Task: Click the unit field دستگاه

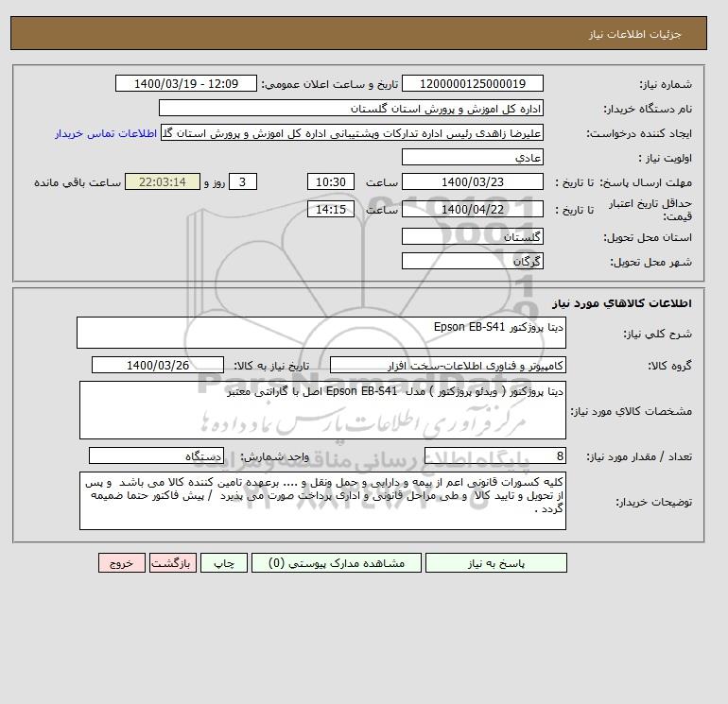Action: 156,455
